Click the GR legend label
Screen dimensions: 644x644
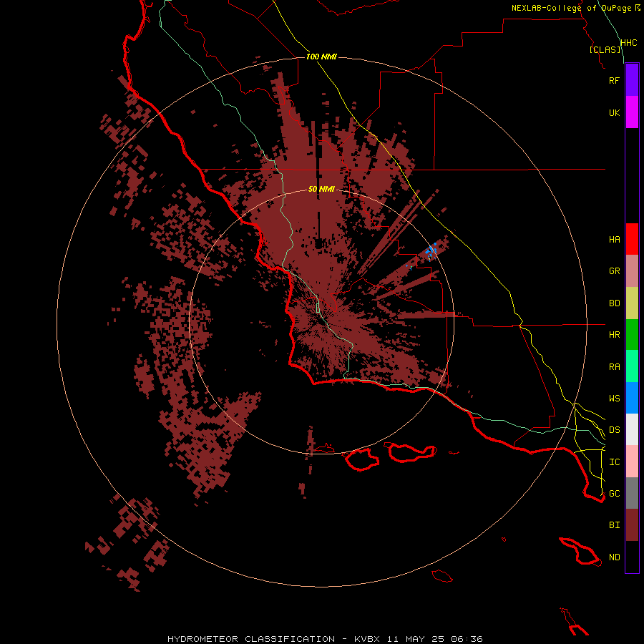[x=614, y=271]
